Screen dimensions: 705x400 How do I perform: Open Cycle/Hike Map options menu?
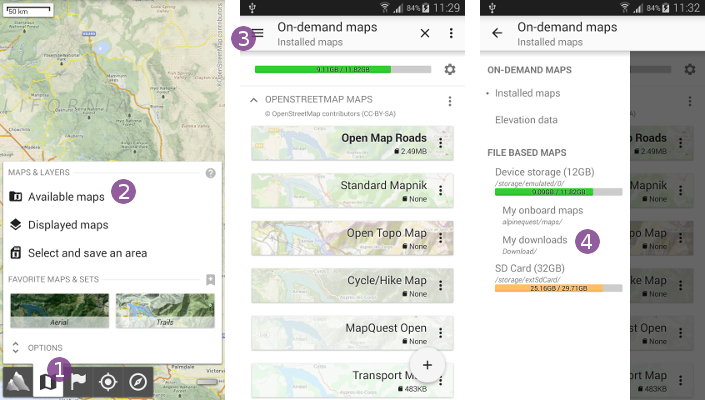tap(441, 285)
